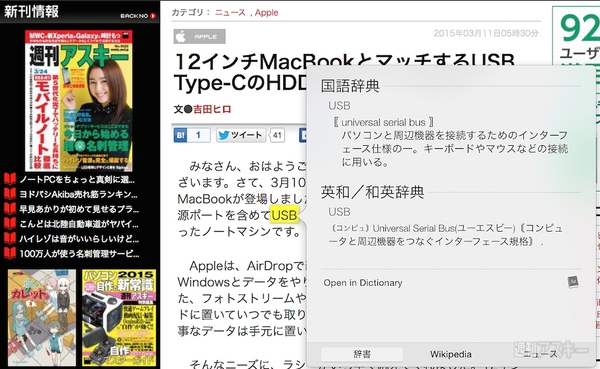600x369 pixels.
Task: Click the Hatena B! bookmark icon
Action: 180,135
